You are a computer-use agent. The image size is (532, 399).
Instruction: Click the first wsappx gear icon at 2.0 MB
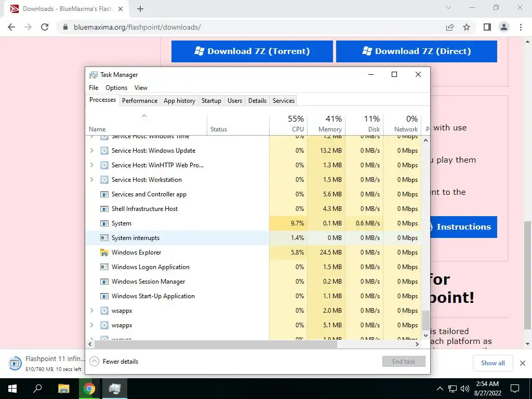tap(104, 311)
